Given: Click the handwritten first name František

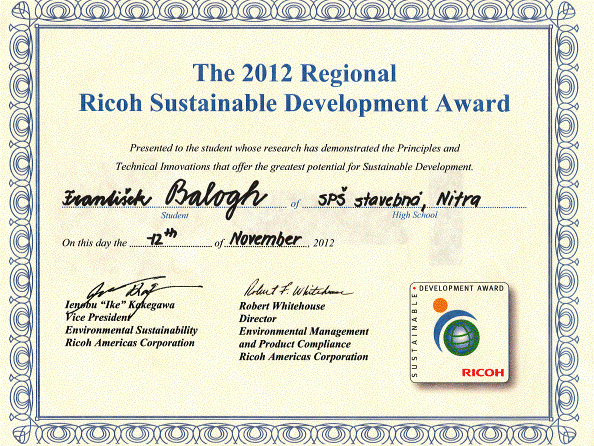Looking at the screenshot, I should coord(107,198).
